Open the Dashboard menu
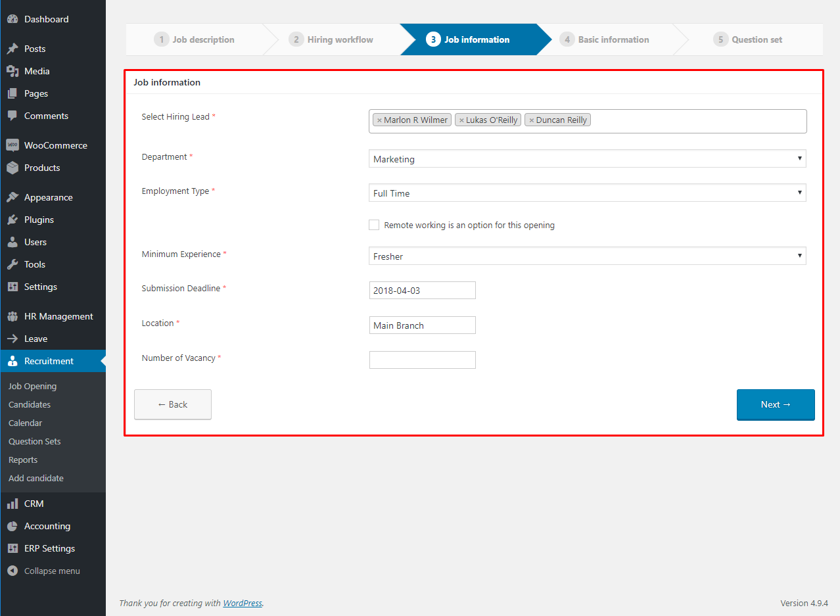Viewport: 840px width, 616px height. pyautogui.click(x=53, y=19)
